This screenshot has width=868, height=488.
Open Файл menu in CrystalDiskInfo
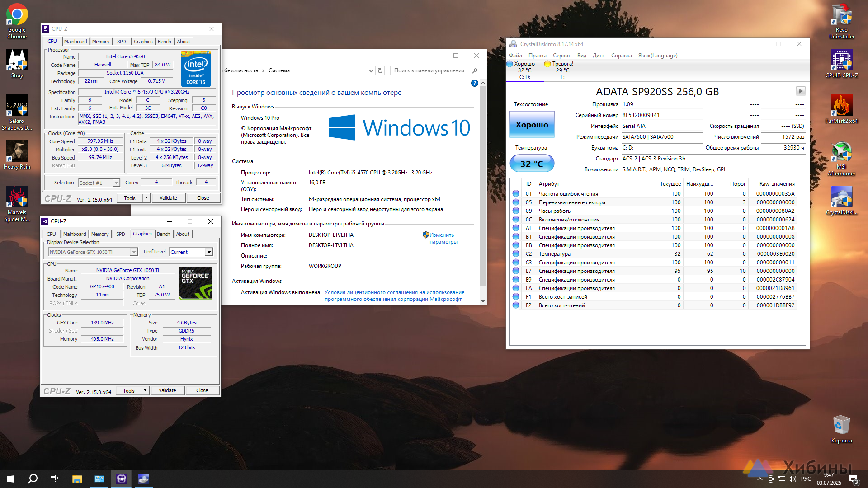[516, 56]
